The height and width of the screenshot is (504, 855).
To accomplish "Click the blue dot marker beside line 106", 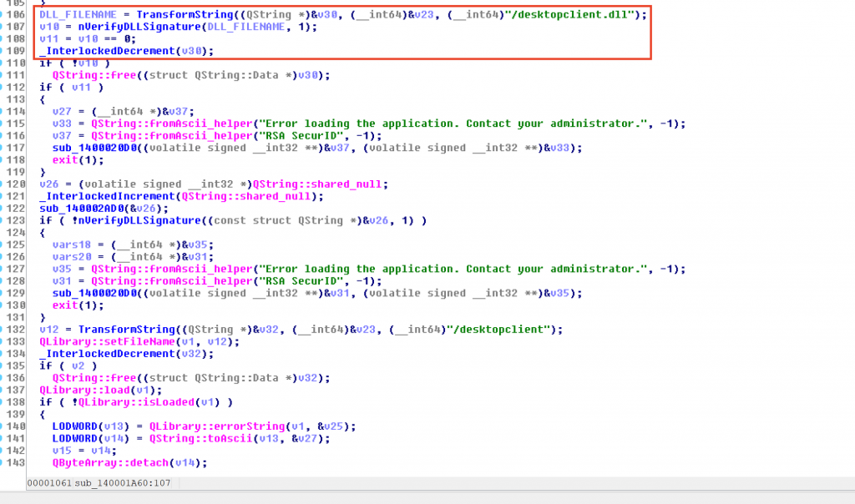I will (x=3, y=15).
